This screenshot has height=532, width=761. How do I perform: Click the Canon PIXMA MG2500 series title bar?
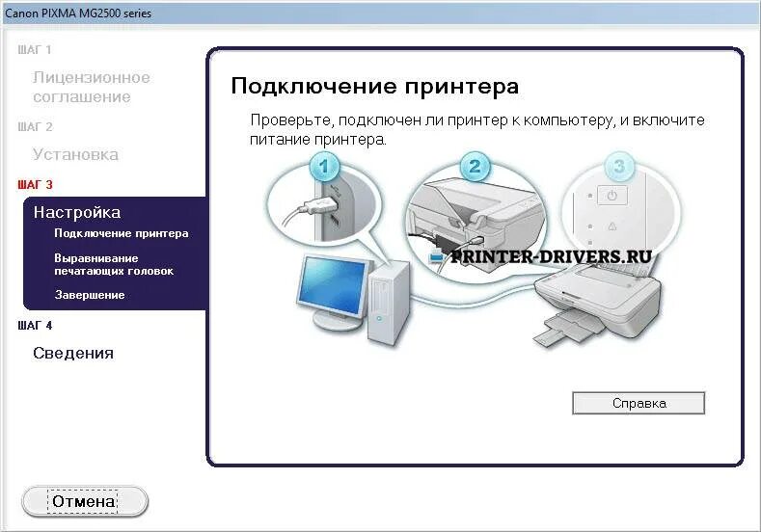pos(380,13)
